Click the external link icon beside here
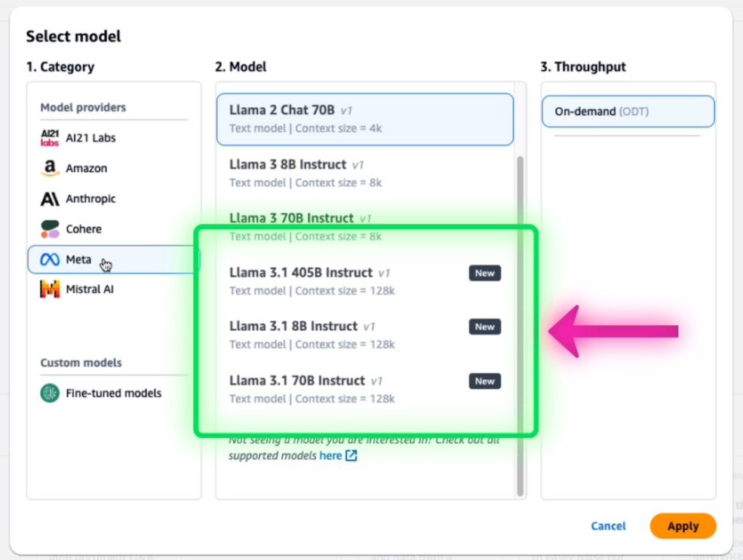 click(352, 455)
